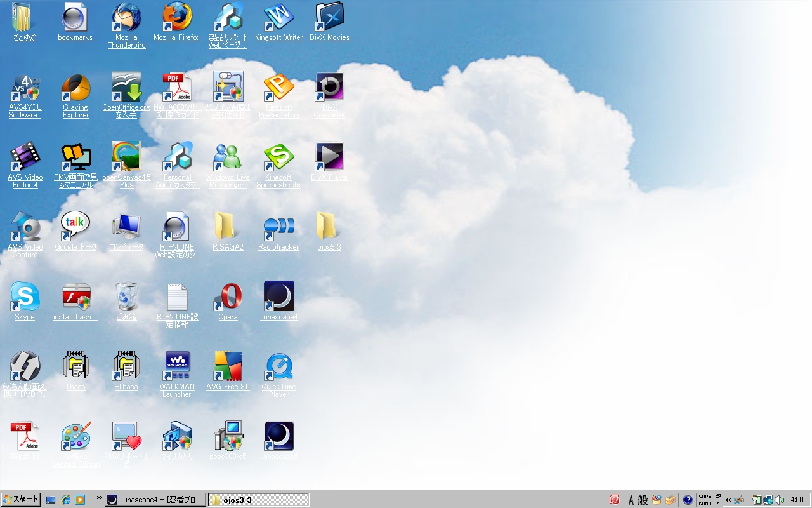Click the スタート (Start) button
This screenshot has width=812, height=508.
(x=21, y=500)
